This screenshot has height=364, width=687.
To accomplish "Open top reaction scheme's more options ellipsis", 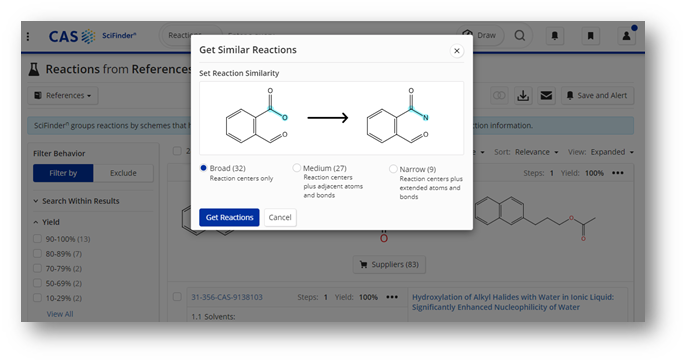I will pos(618,173).
